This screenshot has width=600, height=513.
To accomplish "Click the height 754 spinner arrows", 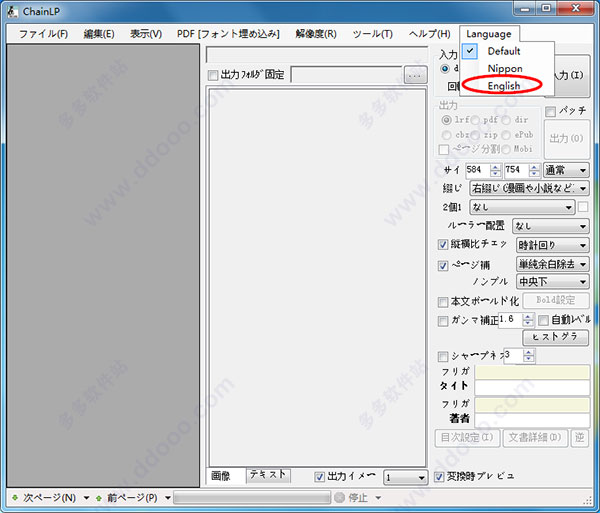I will [x=534, y=170].
